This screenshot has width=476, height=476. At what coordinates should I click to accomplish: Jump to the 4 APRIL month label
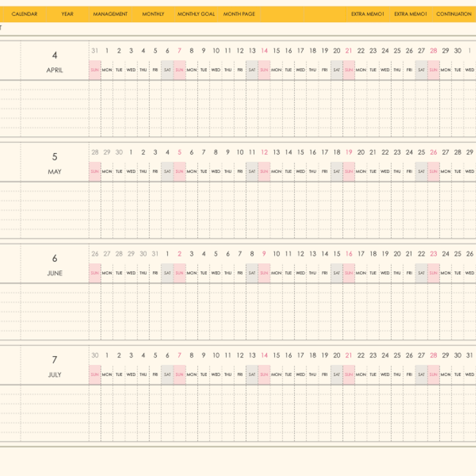click(x=55, y=62)
